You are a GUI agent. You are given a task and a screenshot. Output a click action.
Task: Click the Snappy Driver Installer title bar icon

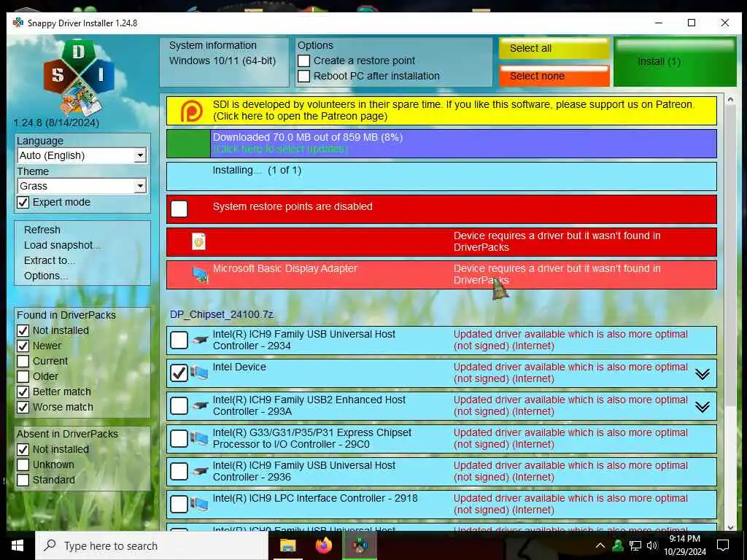[x=18, y=23]
